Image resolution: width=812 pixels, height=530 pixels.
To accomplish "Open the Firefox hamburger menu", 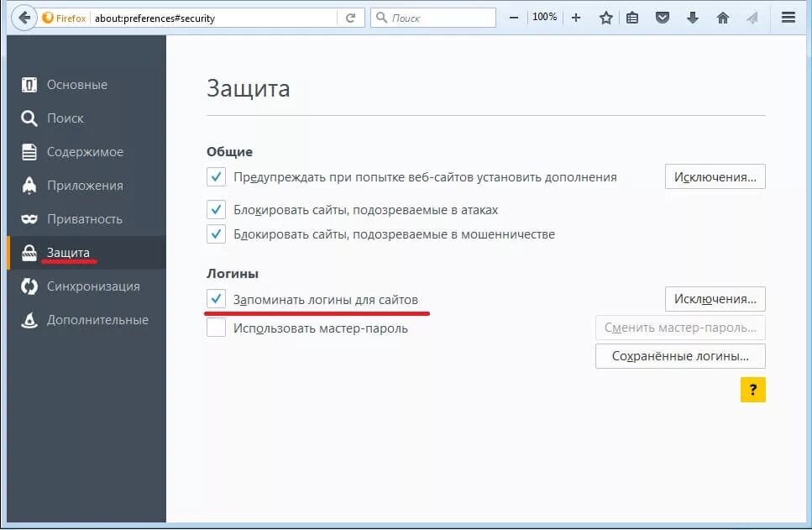I will coord(788,17).
